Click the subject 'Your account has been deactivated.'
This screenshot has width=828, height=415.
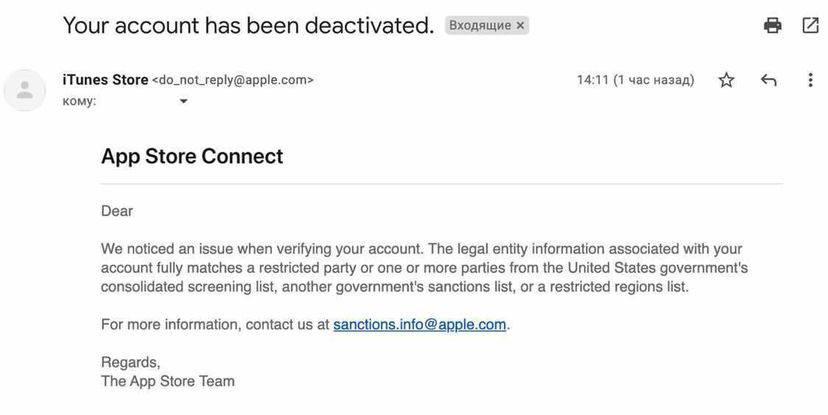tap(248, 26)
